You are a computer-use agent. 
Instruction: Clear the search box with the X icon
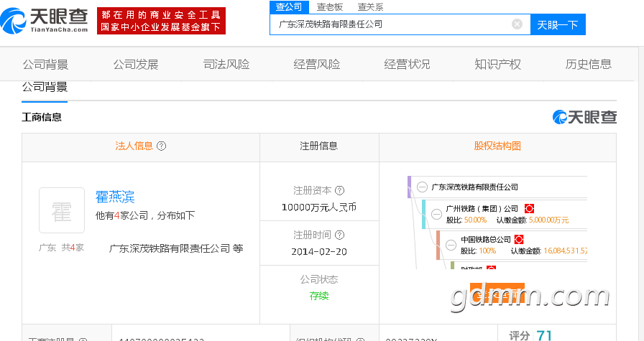click(517, 24)
